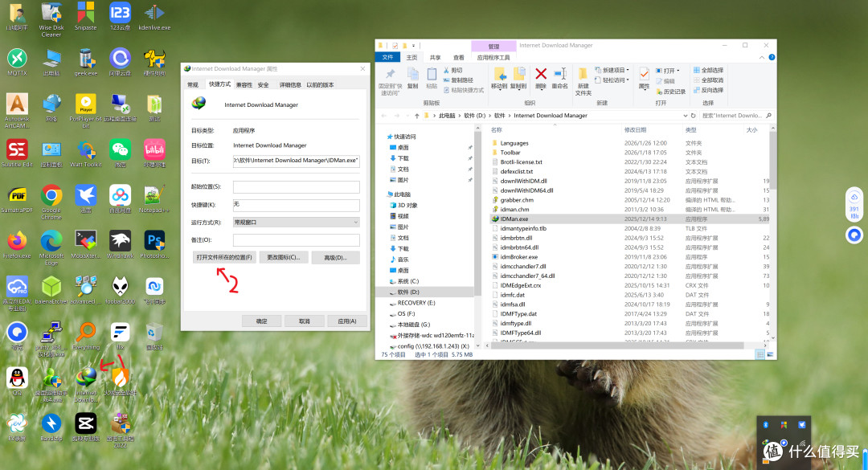Click the up-one-level arrow in Explorer

coord(417,116)
